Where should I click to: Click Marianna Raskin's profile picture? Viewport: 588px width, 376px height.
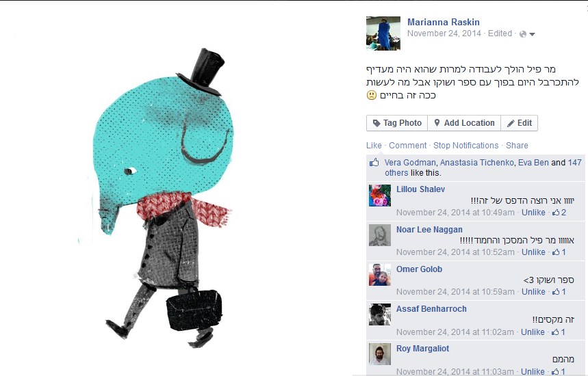click(383, 33)
